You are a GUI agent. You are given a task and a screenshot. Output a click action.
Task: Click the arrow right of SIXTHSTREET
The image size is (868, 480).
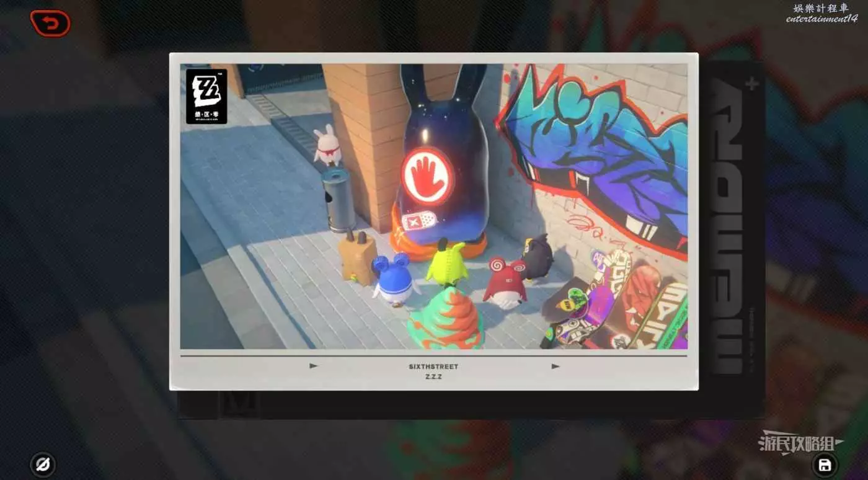point(556,366)
